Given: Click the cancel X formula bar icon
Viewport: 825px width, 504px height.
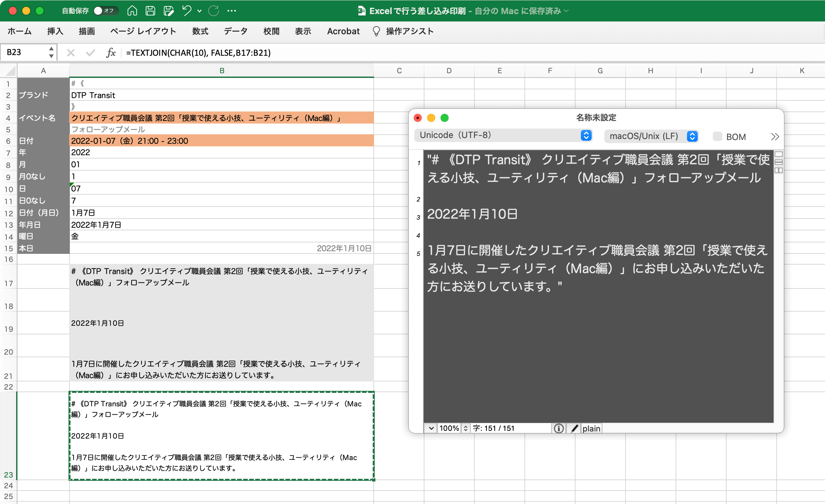Looking at the screenshot, I should point(71,53).
